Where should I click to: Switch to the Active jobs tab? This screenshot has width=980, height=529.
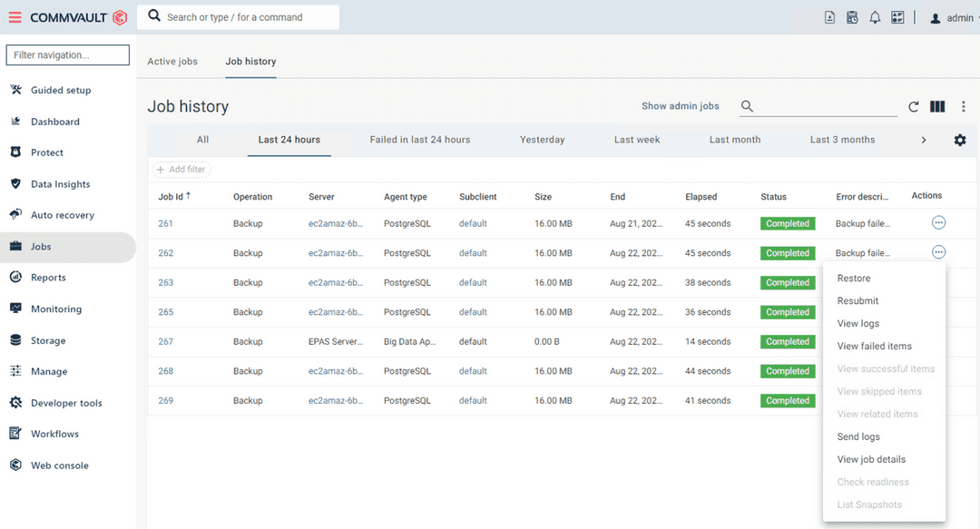tap(172, 61)
